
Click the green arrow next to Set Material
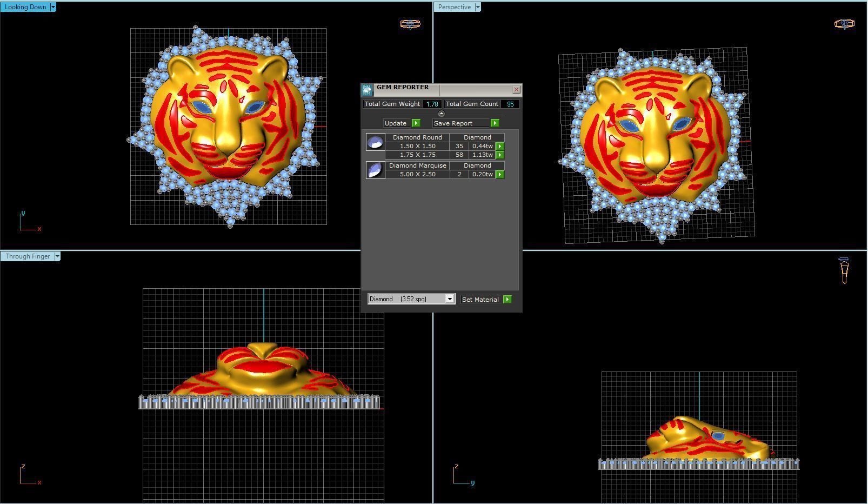[x=507, y=299]
